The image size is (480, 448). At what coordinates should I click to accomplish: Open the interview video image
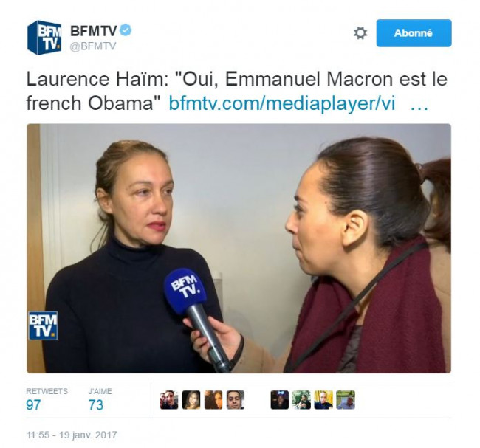pyautogui.click(x=239, y=248)
